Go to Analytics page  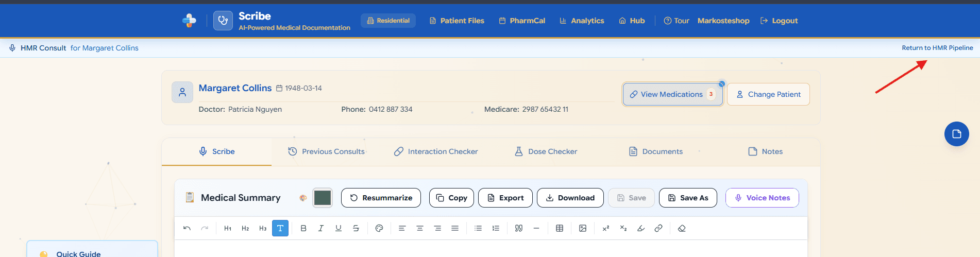(x=582, y=21)
